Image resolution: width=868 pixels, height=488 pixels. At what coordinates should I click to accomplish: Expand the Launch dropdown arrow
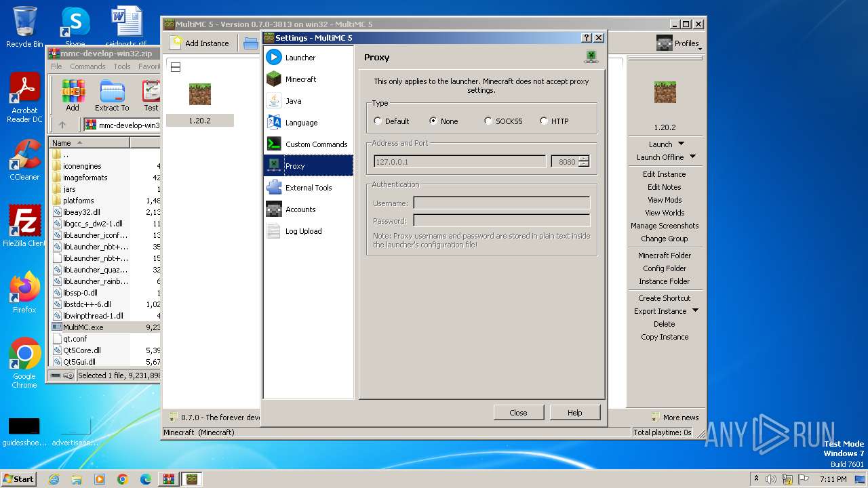coord(682,144)
